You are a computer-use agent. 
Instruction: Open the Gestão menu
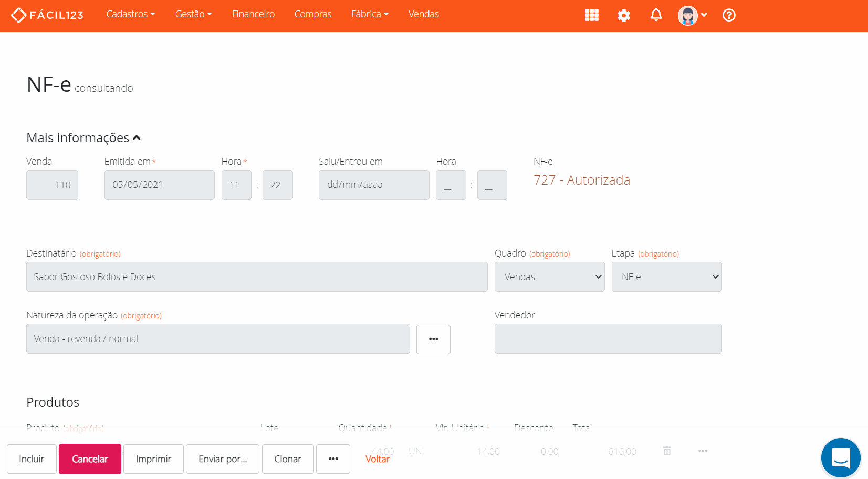pos(193,14)
